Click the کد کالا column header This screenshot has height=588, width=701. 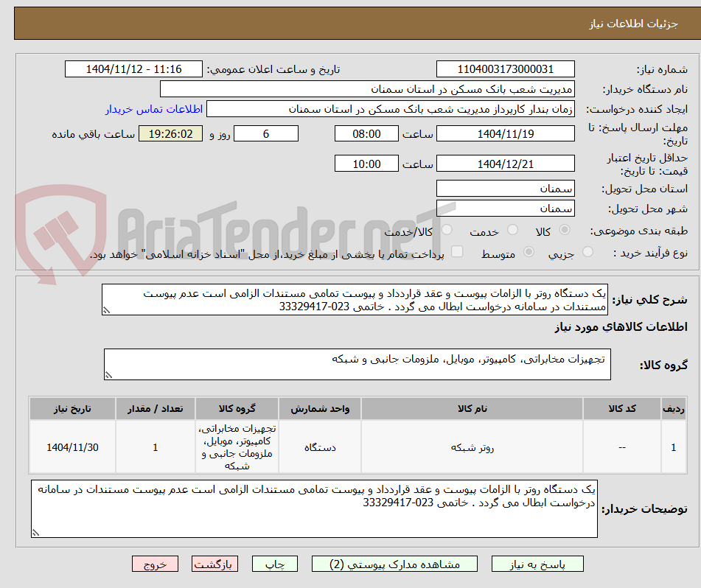point(622,409)
